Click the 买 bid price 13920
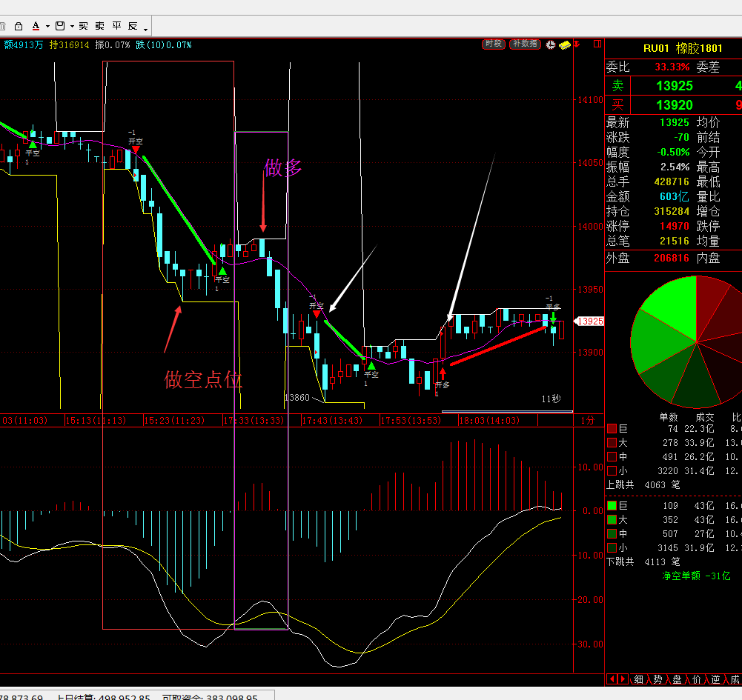Viewport: 742px width, 700px height. click(675, 105)
